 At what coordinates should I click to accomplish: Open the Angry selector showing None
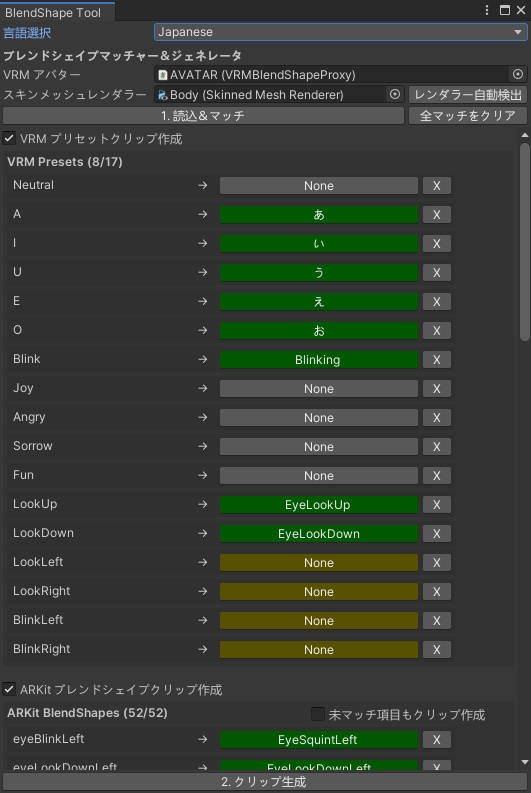[x=319, y=418]
